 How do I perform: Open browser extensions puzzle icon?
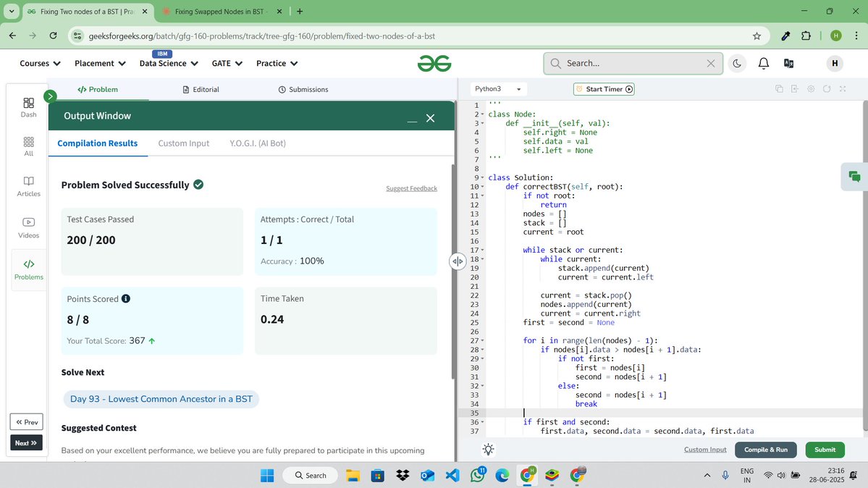806,36
